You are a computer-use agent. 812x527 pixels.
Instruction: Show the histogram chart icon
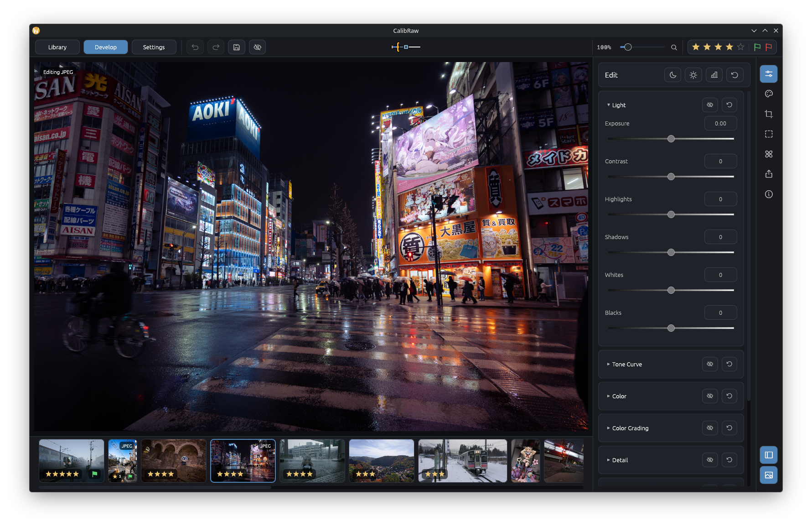coord(714,75)
